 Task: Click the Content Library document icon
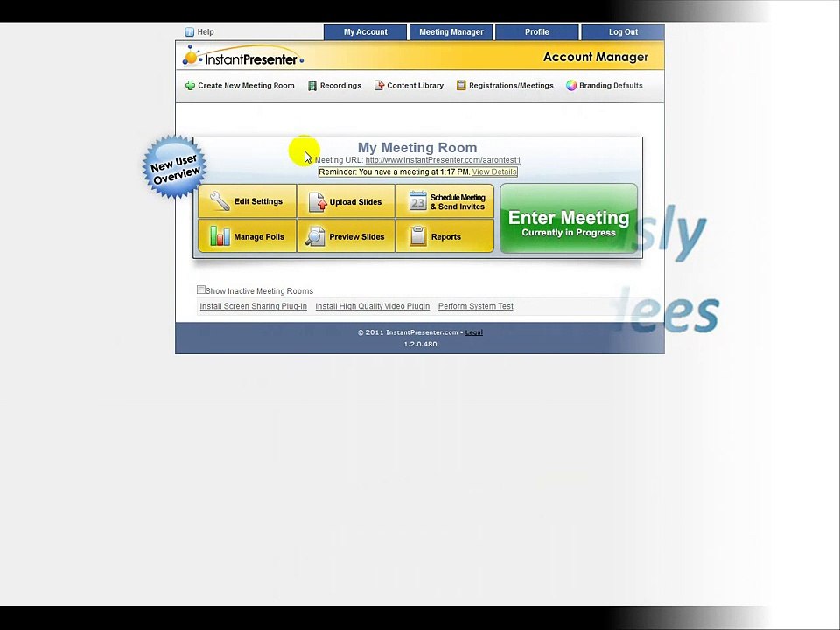click(x=379, y=85)
